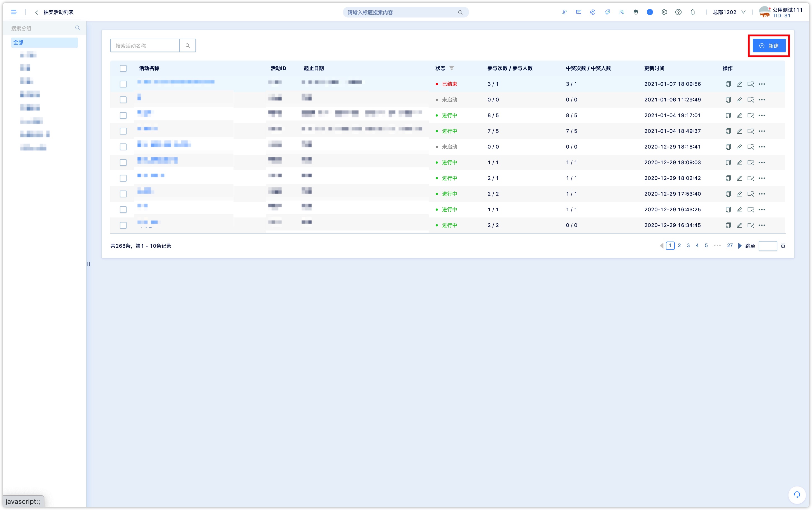812x510 pixels.
Task: Go to page 3
Action: [x=688, y=245]
